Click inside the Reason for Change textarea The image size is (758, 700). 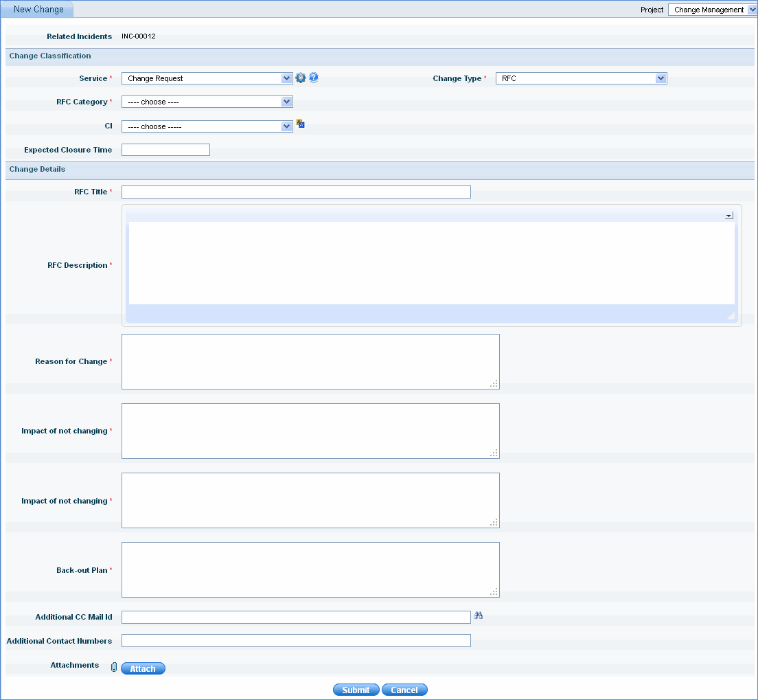click(x=310, y=361)
